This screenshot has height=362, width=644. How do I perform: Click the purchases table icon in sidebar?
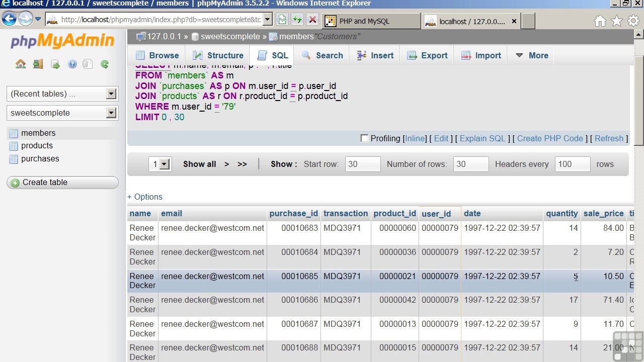click(x=13, y=159)
